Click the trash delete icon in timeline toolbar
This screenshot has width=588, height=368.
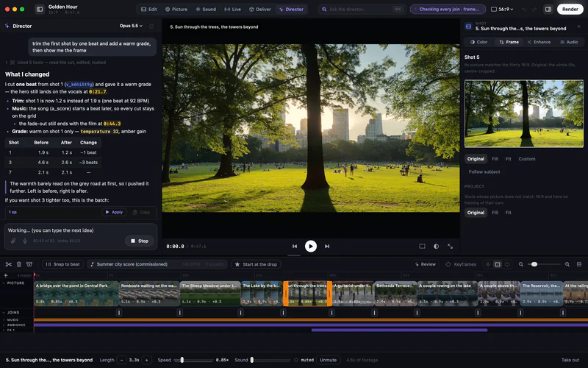(x=19, y=264)
